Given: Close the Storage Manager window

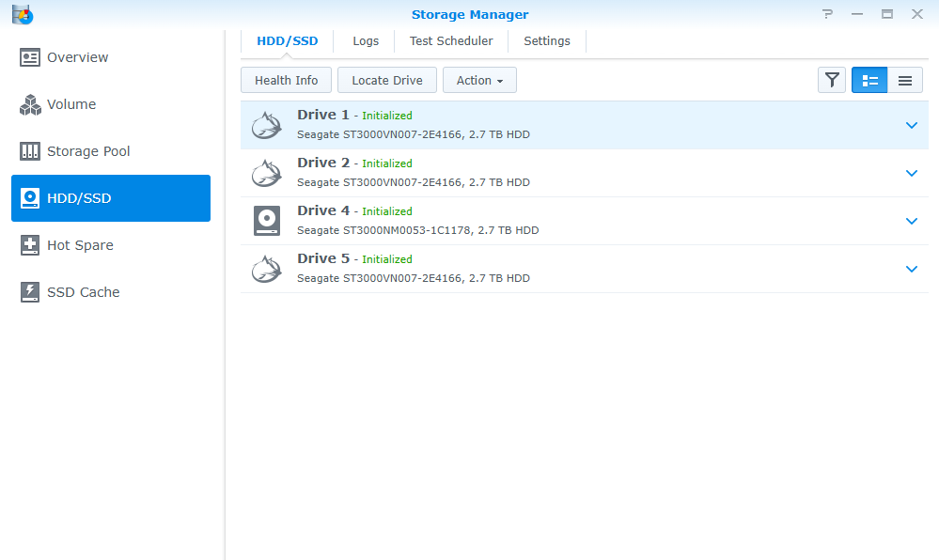Looking at the screenshot, I should pos(916,14).
